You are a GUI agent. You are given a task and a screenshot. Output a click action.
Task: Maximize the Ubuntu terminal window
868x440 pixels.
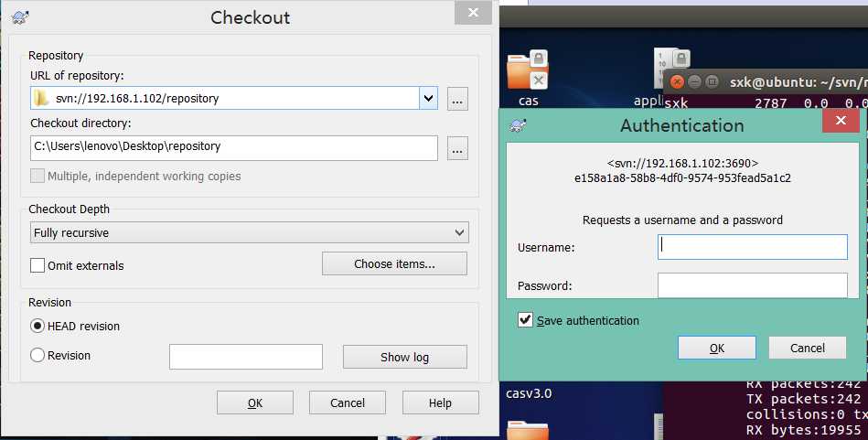pos(712,82)
